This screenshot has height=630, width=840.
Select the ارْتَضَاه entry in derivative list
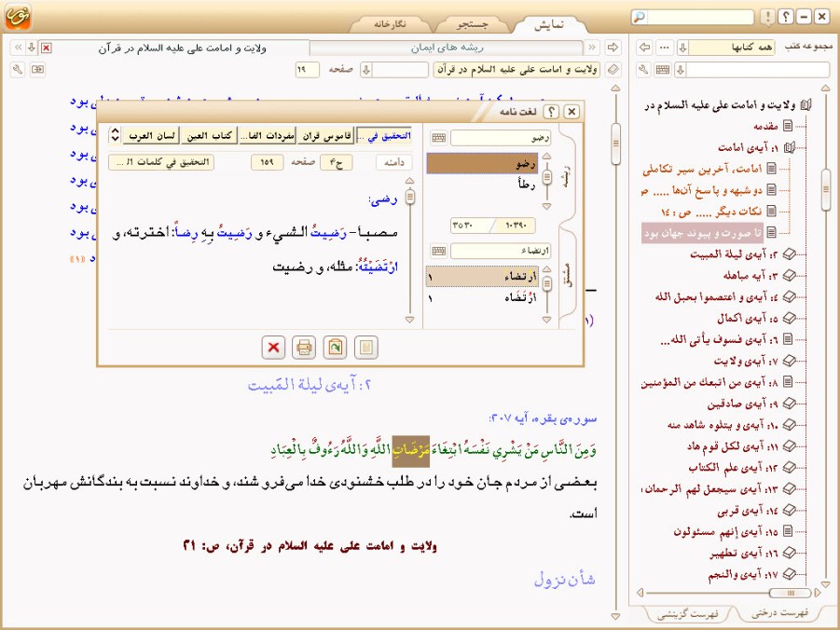coord(483,297)
